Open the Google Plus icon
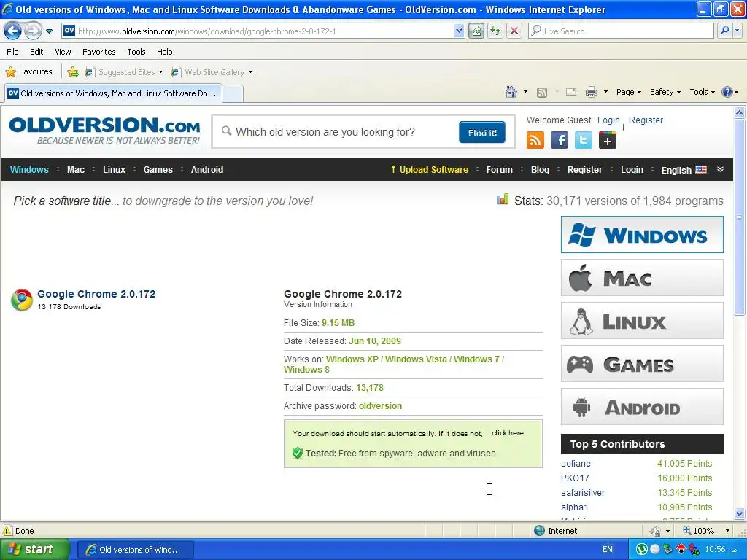Viewport: 747px width, 560px height. [608, 141]
